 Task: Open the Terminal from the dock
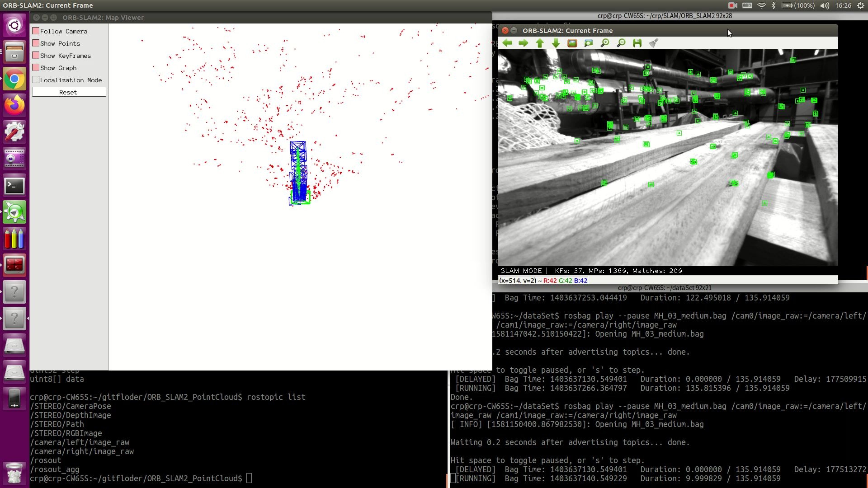pyautogui.click(x=14, y=186)
